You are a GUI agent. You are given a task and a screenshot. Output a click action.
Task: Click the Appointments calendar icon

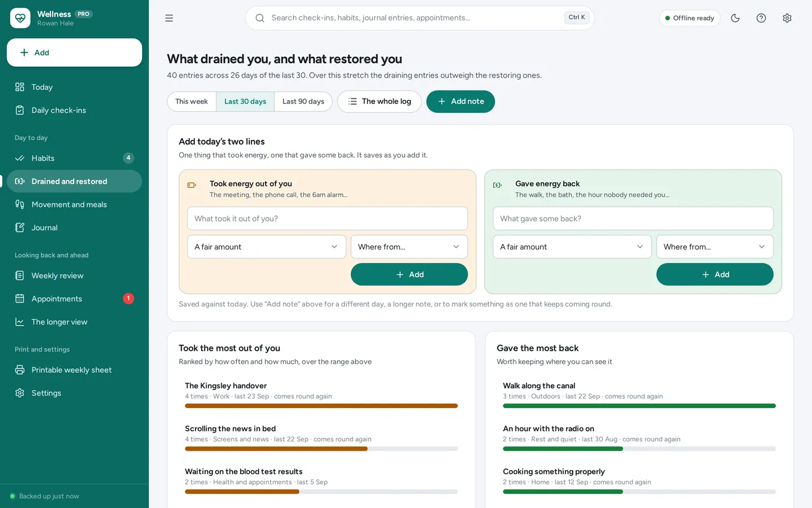pyautogui.click(x=20, y=298)
